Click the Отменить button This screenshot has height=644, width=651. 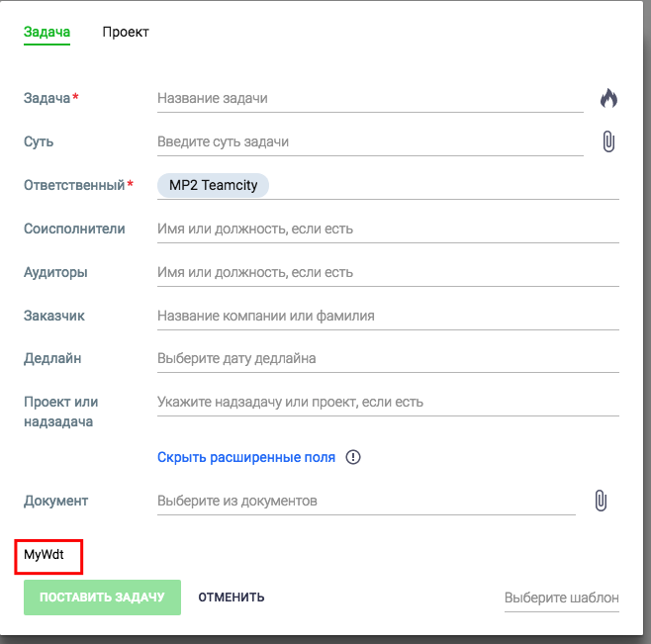(232, 598)
